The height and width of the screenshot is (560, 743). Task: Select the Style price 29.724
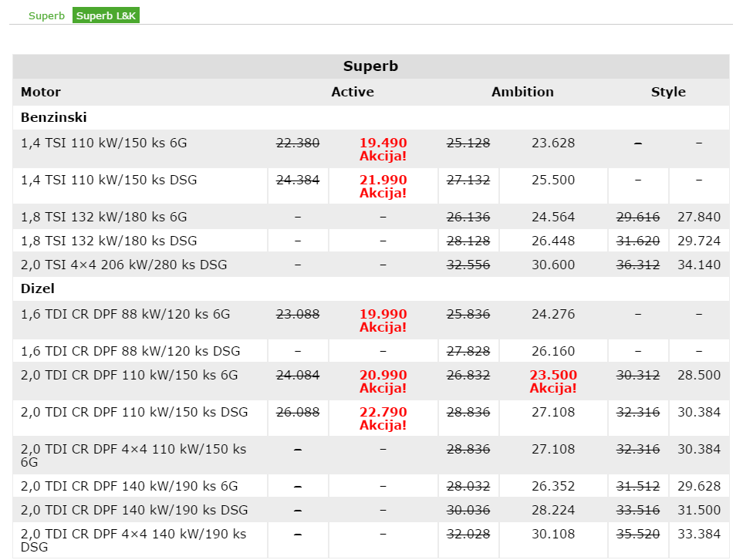coord(699,241)
